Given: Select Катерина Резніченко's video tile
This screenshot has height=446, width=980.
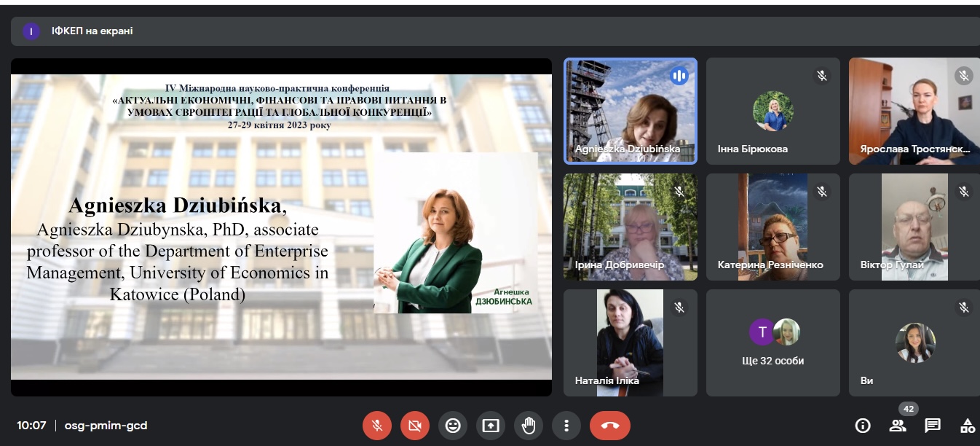Looking at the screenshot, I should point(773,227).
